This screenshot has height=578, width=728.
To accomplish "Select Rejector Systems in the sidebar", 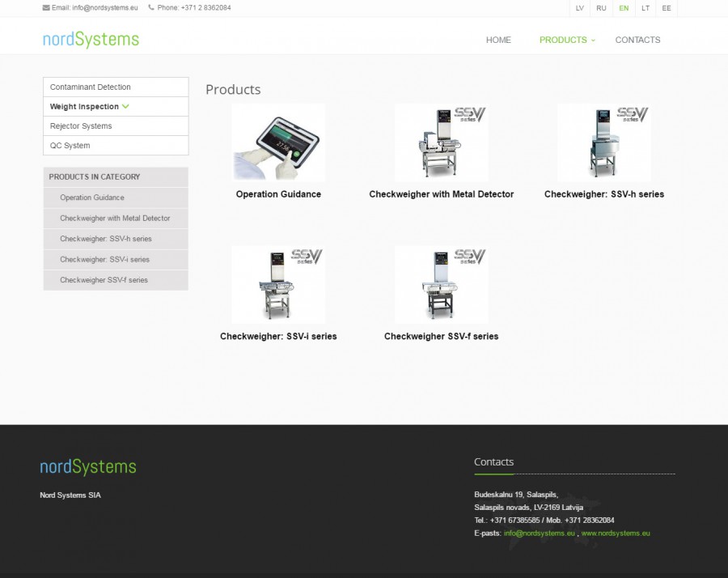I will click(x=81, y=126).
